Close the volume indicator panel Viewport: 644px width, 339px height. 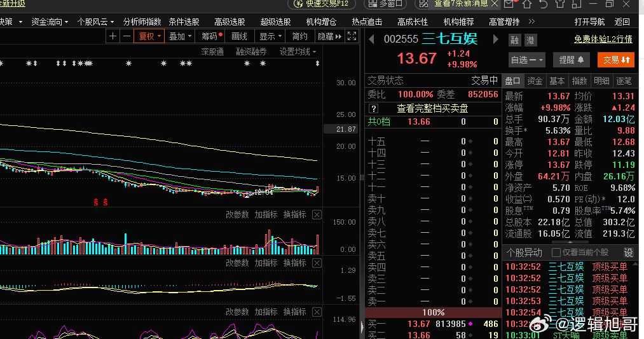click(317, 214)
